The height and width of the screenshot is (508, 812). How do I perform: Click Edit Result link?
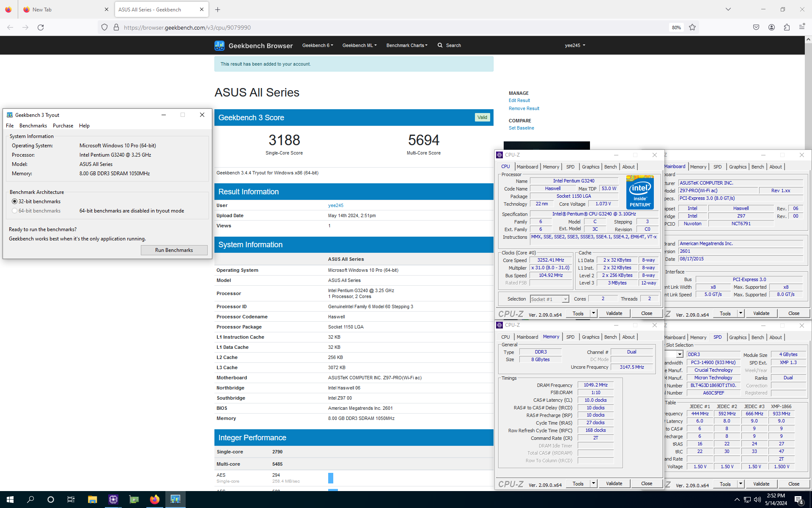point(519,100)
